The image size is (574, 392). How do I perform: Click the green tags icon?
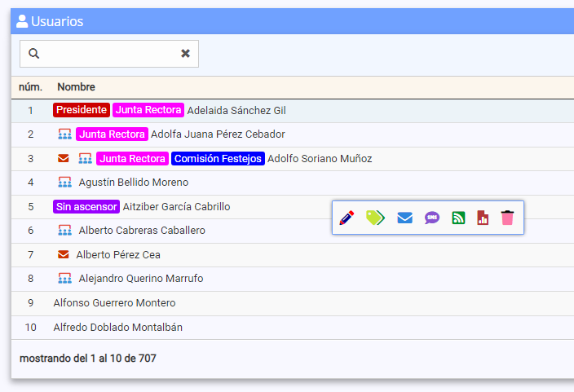375,218
